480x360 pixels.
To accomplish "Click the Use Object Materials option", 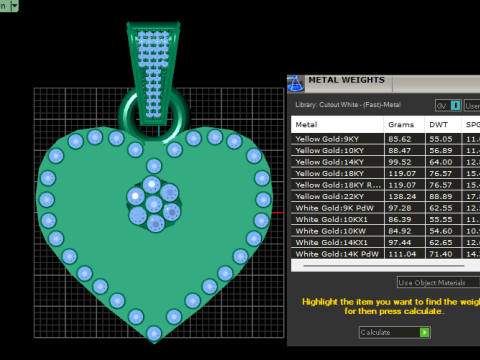I will (x=438, y=283).
